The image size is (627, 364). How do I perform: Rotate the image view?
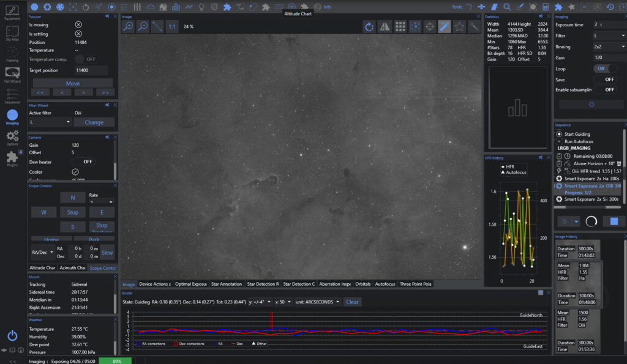pyautogui.click(x=369, y=26)
